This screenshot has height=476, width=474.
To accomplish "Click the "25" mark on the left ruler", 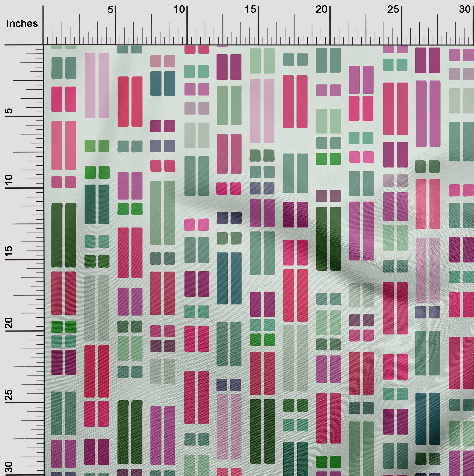I will tap(9, 395).
